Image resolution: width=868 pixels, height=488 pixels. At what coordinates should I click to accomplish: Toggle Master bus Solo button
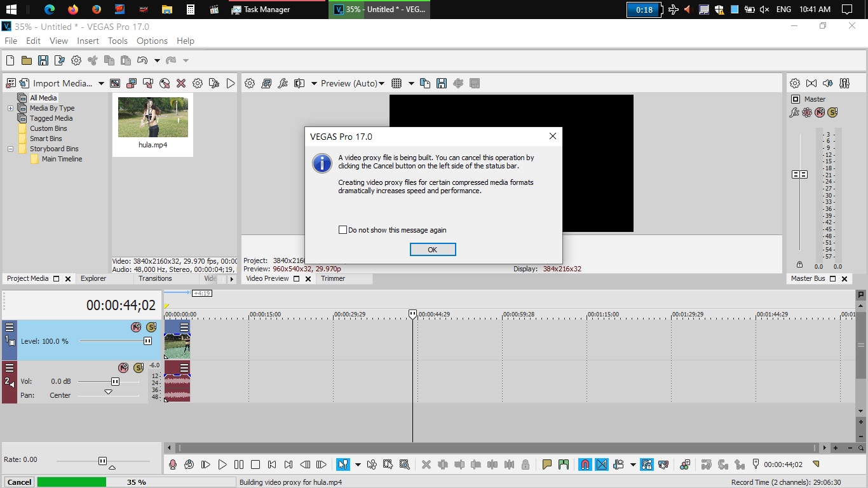pos(832,112)
